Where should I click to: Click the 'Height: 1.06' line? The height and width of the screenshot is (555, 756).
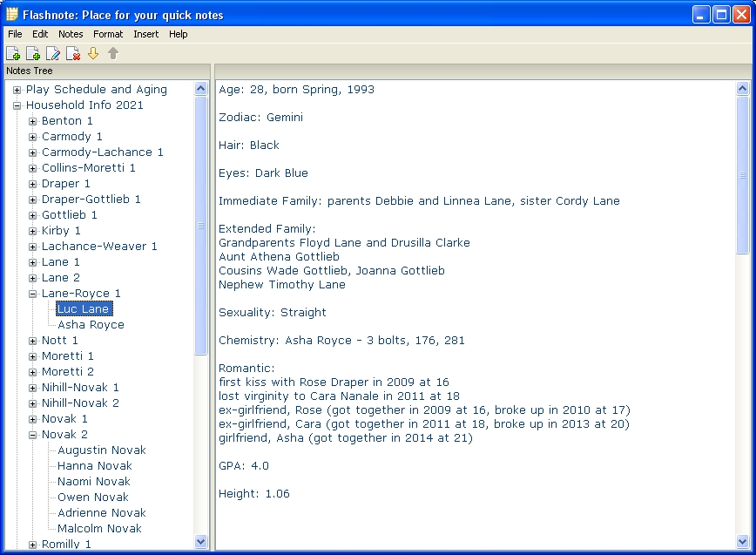pos(254,494)
